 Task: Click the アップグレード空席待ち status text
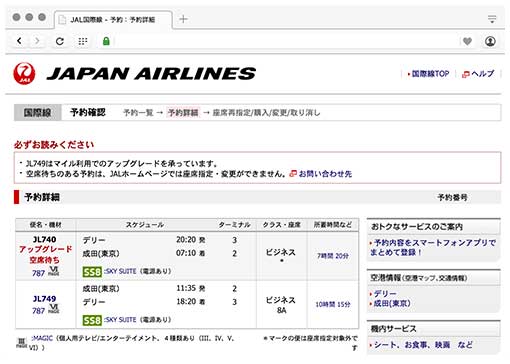pyautogui.click(x=45, y=254)
